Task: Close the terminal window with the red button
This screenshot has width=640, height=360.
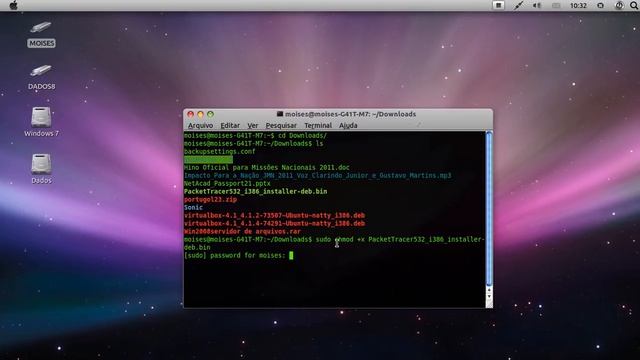Action: [190, 114]
